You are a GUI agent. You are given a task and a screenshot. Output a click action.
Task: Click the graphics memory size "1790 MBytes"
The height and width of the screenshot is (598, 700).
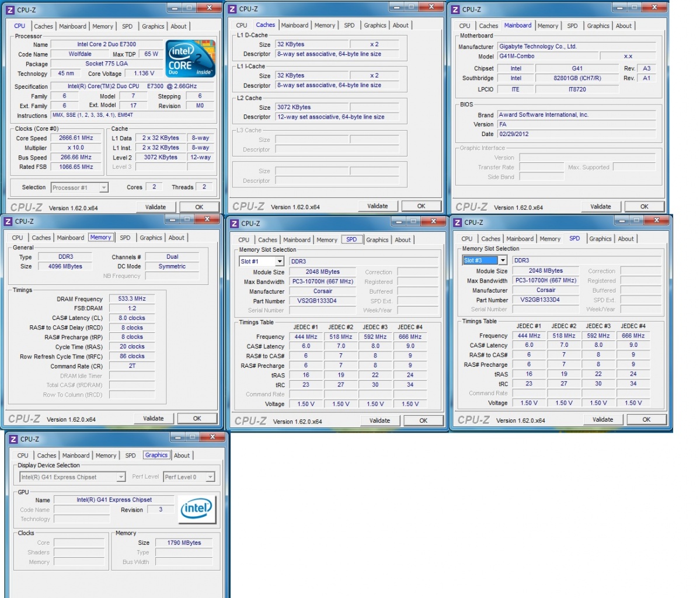(184, 543)
